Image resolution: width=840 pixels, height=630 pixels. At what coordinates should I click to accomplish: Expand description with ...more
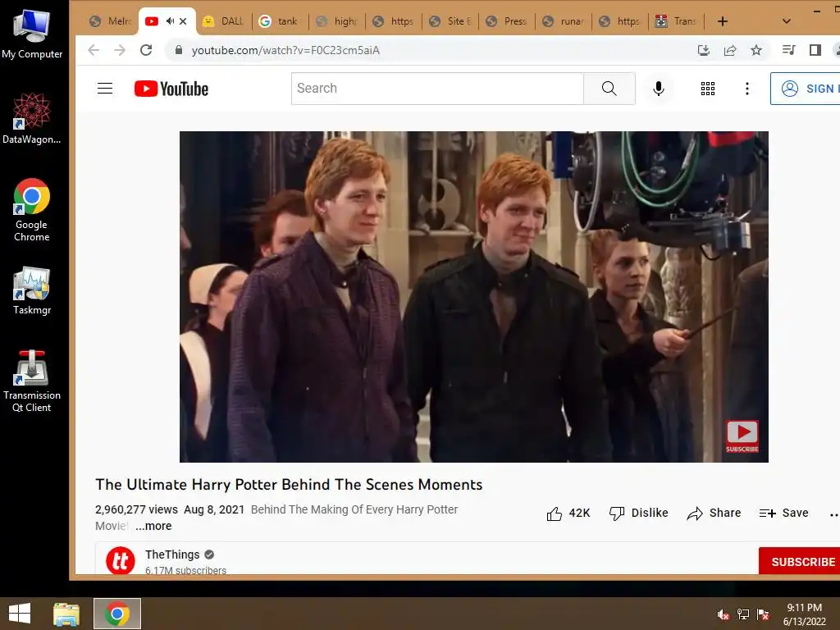tap(153, 526)
